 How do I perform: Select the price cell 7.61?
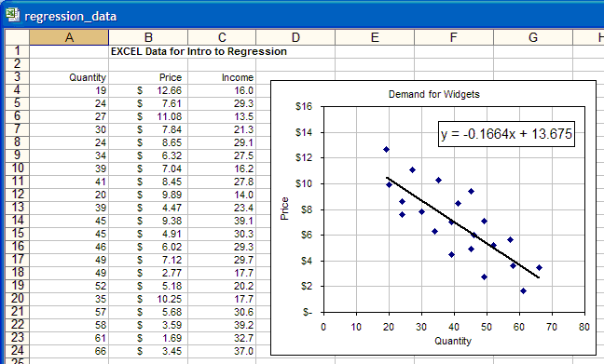point(148,103)
